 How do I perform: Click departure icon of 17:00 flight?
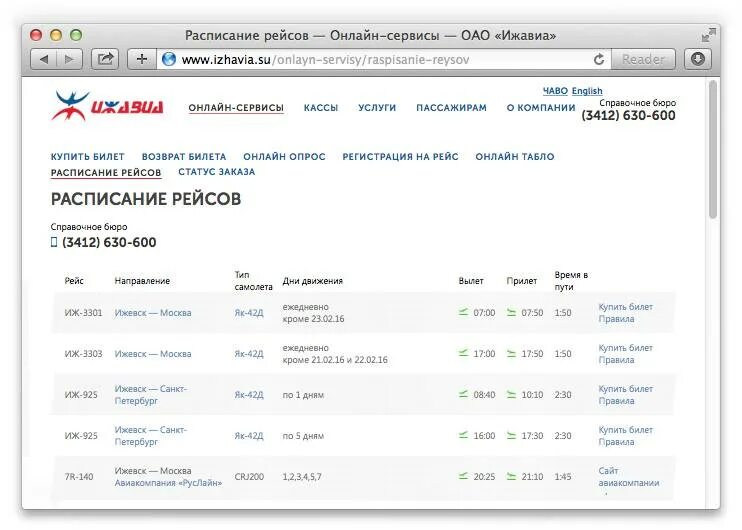(463, 353)
